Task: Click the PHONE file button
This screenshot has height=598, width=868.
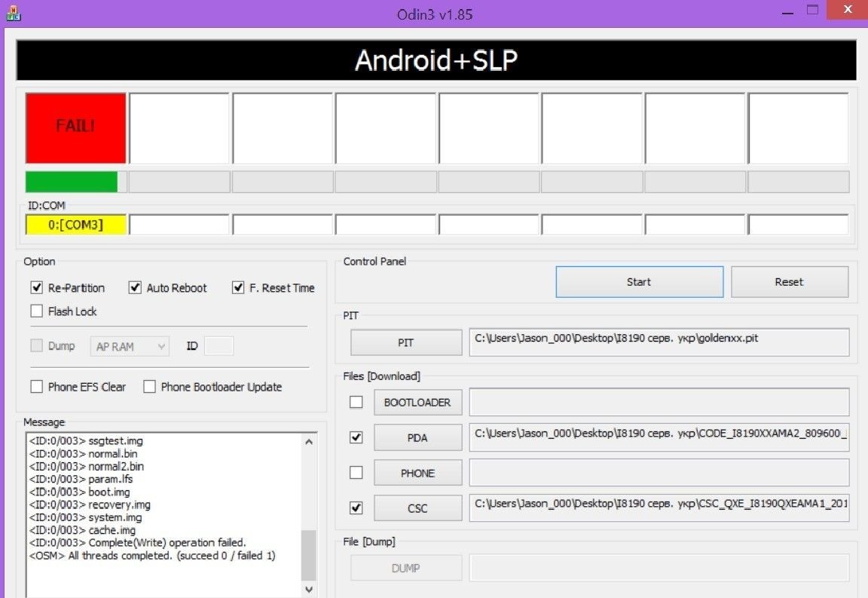Action: 418,474
